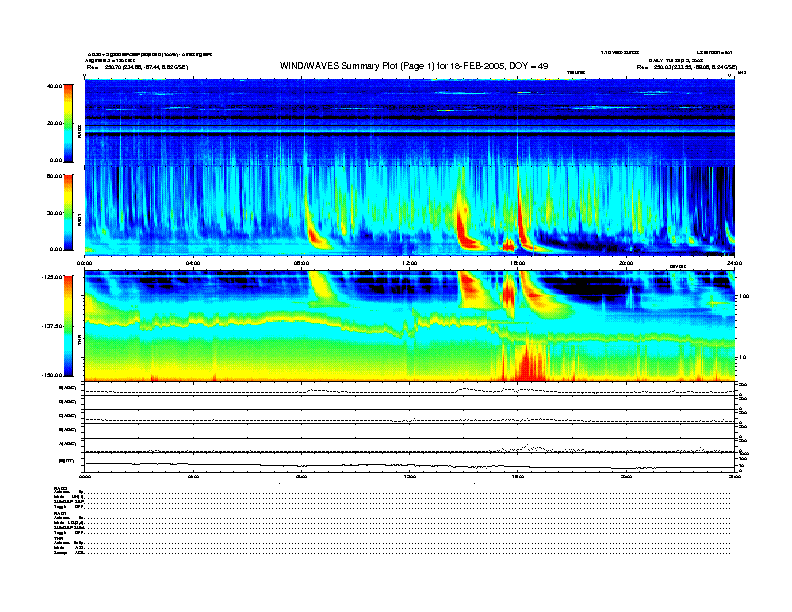Viewport: 792px width, 612px height.
Task: Click the 10 frequency label right of TNR
Action: 742,357
